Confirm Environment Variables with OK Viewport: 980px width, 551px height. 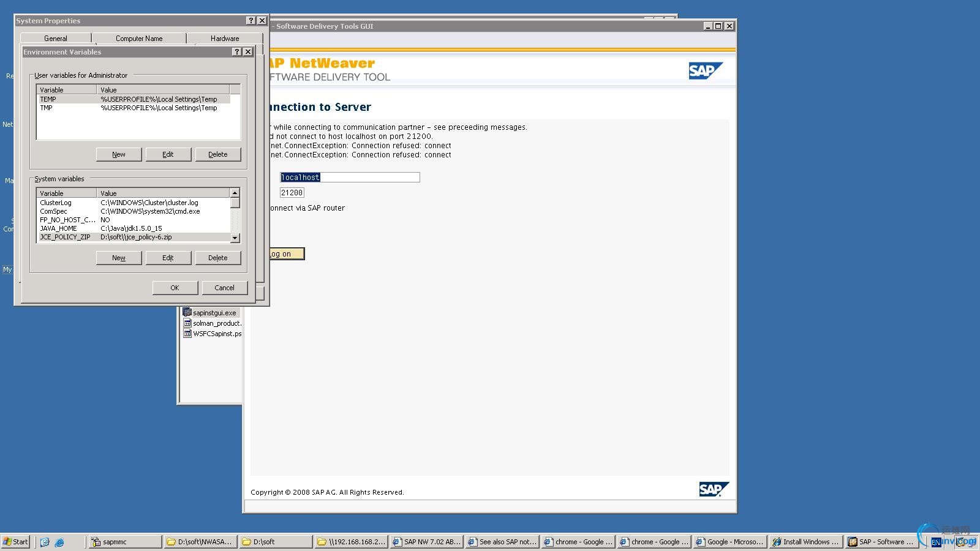point(175,288)
